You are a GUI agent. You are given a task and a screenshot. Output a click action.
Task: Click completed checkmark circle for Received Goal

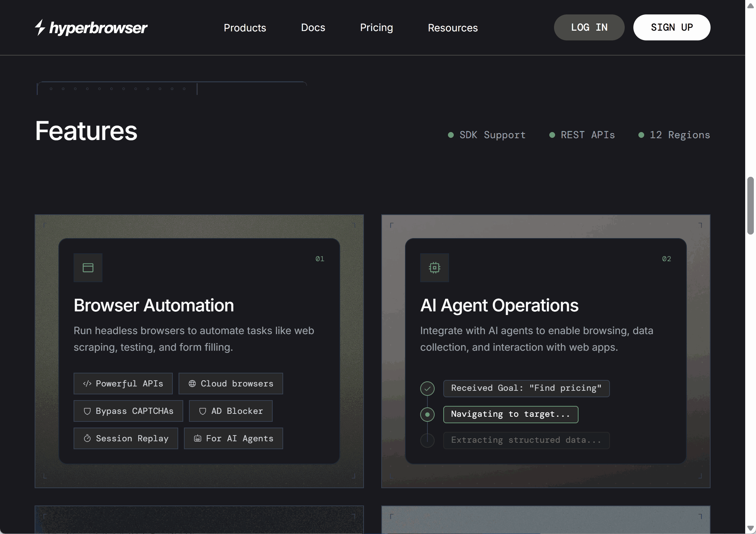click(427, 389)
